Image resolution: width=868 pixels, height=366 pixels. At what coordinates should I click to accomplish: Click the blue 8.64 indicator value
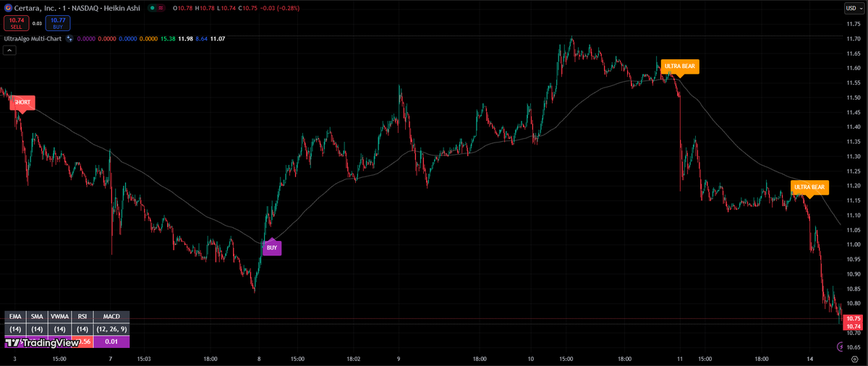tap(201, 38)
